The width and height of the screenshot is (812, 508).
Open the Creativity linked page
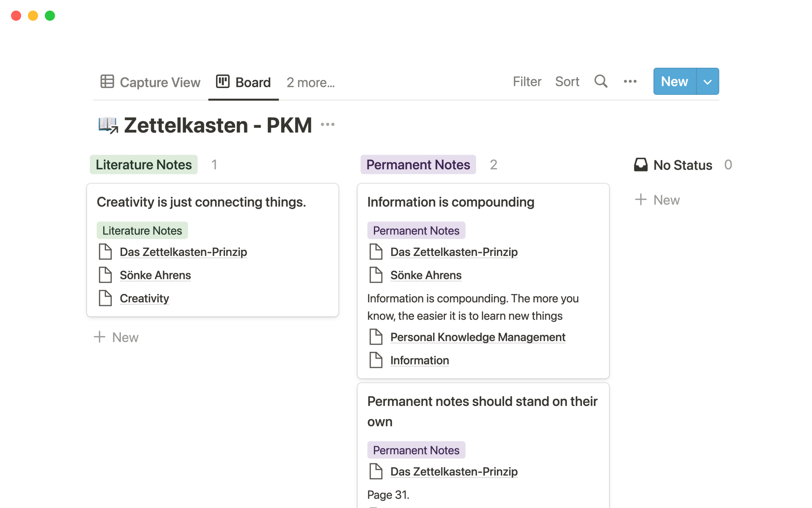click(x=144, y=298)
